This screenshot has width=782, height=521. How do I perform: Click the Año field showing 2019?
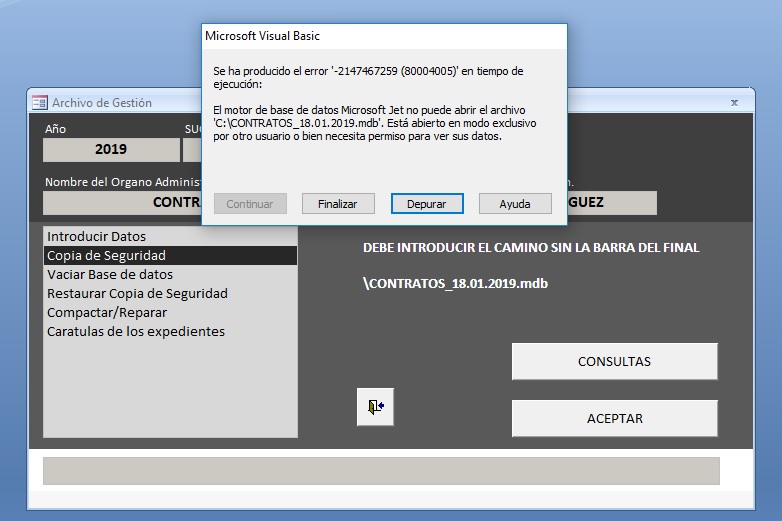click(111, 150)
